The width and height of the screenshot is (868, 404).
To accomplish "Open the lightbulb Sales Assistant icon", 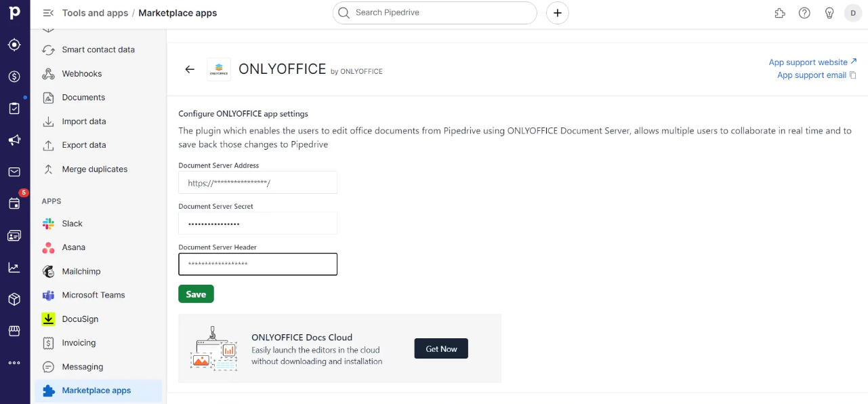I will coord(829,13).
